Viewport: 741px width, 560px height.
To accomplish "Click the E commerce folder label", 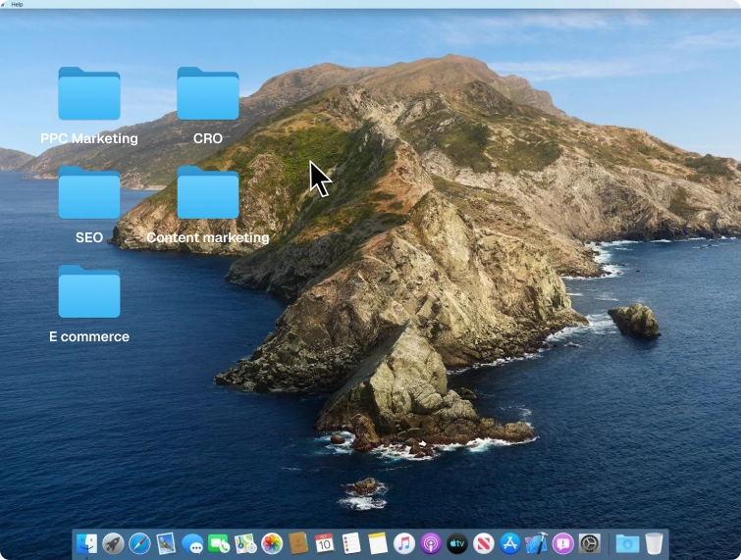I will click(x=89, y=336).
